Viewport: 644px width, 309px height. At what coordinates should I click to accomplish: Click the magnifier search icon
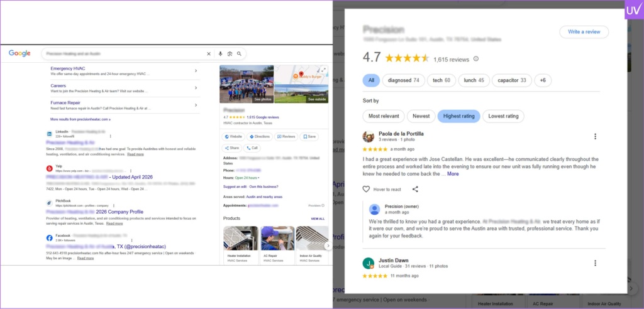(x=240, y=54)
